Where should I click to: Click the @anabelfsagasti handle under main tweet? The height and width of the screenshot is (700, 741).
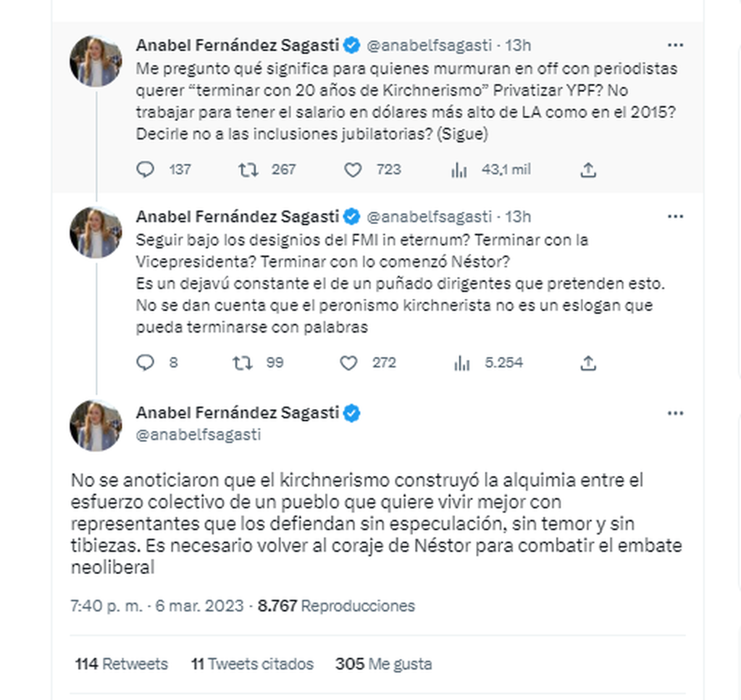[198, 435]
